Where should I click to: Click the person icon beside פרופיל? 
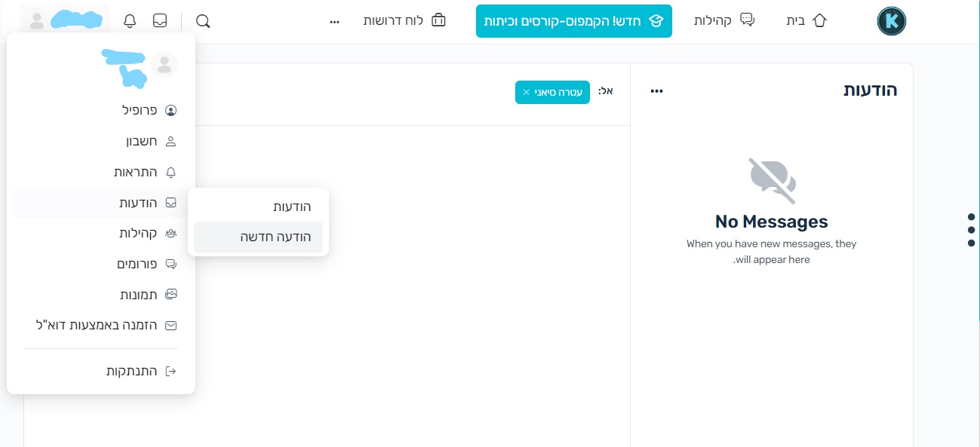(171, 110)
